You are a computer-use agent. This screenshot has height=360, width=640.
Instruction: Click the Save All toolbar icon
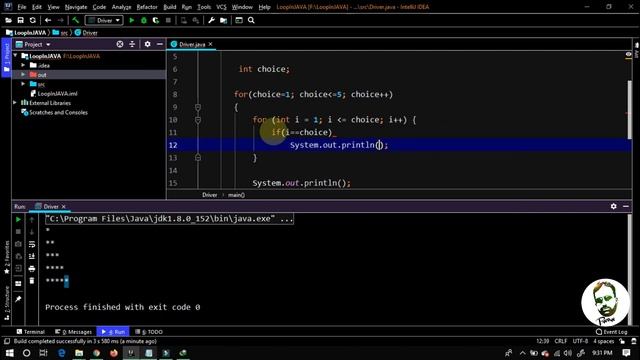[x=20, y=20]
